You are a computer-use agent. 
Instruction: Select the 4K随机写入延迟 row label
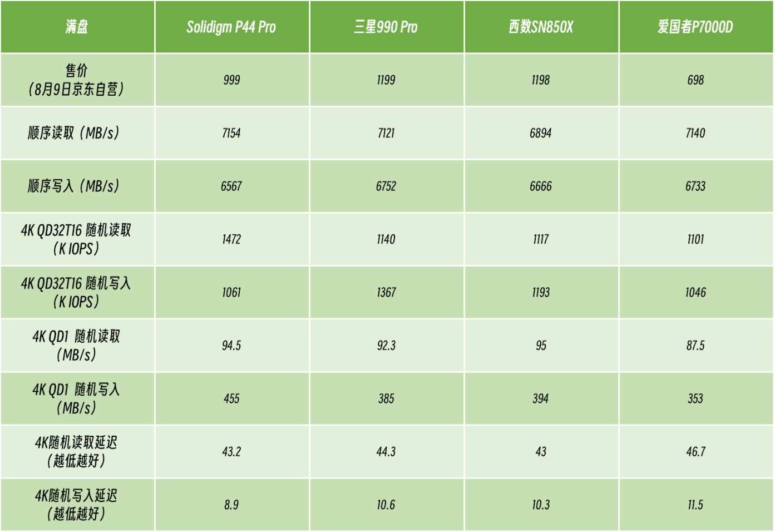click(x=76, y=505)
